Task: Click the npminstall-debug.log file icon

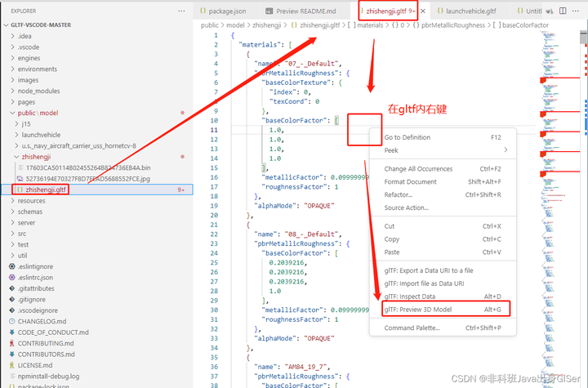Action: tap(12, 376)
